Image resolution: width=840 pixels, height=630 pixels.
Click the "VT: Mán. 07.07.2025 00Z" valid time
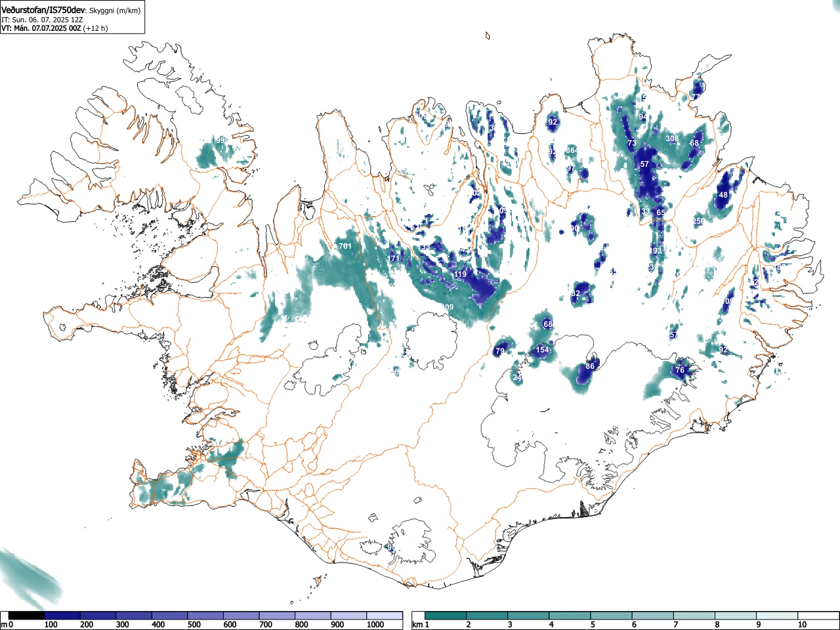tap(41, 28)
